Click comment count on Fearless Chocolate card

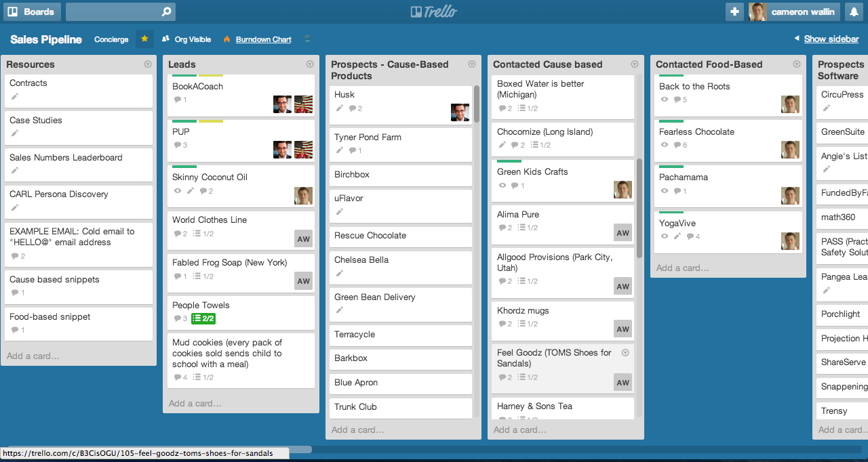tap(680, 145)
